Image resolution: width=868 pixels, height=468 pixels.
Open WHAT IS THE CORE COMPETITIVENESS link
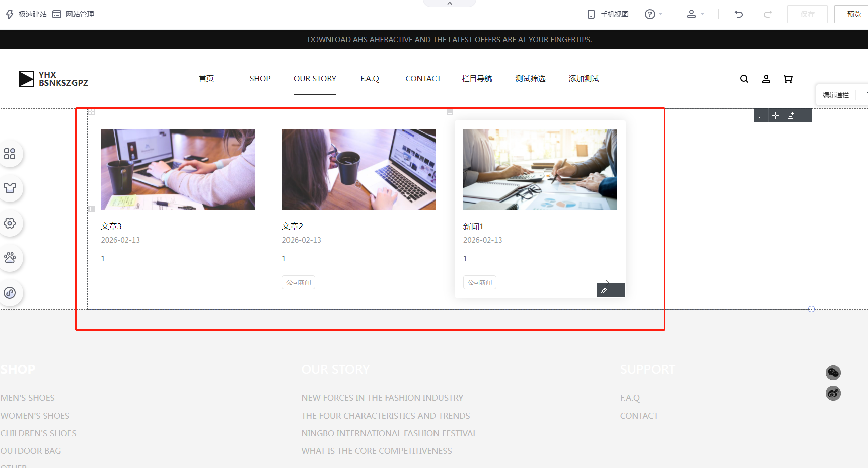[x=377, y=451]
